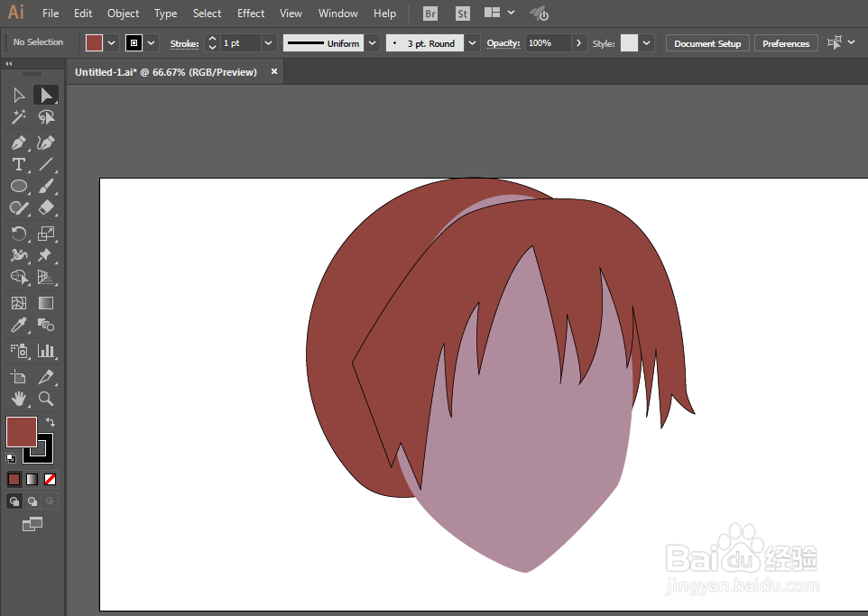Set the fill to None
The width and height of the screenshot is (868, 616).
51,479
